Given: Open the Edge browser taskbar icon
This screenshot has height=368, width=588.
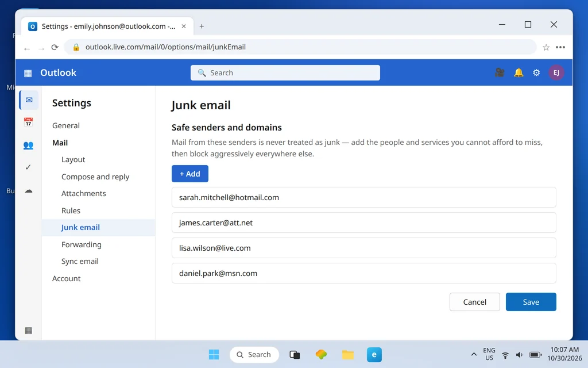Looking at the screenshot, I should click(x=374, y=354).
